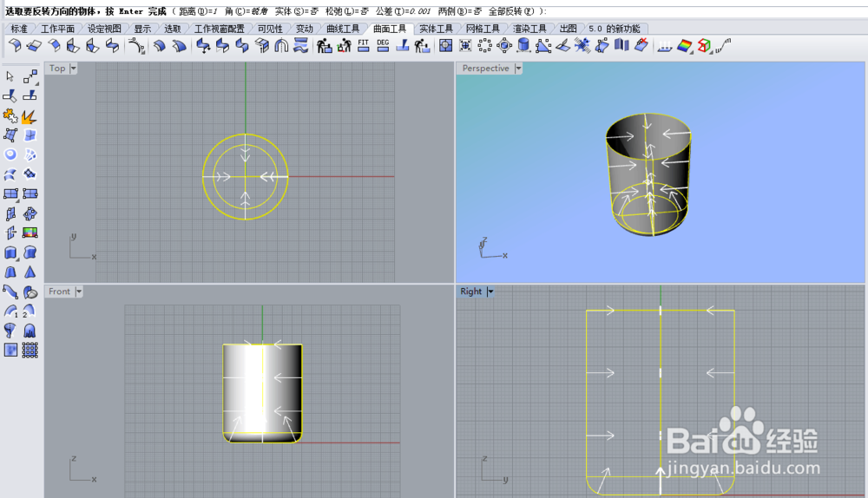This screenshot has height=498, width=868.
Task: Click the puzzle-piece Join icon
Action: pyautogui.click(x=10, y=115)
